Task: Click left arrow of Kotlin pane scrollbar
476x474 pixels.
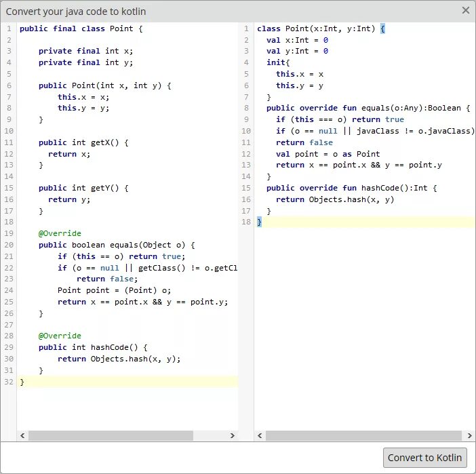Action: click(260, 435)
